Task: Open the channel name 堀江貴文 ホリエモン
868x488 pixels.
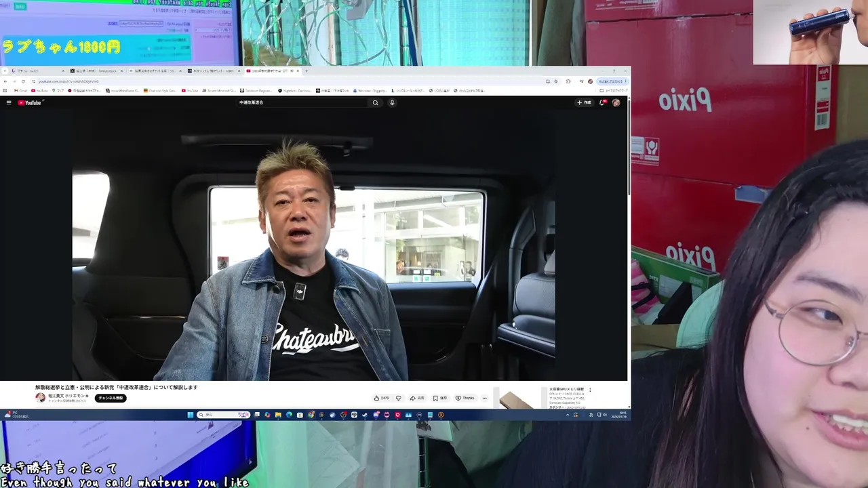Action: tap(68, 396)
